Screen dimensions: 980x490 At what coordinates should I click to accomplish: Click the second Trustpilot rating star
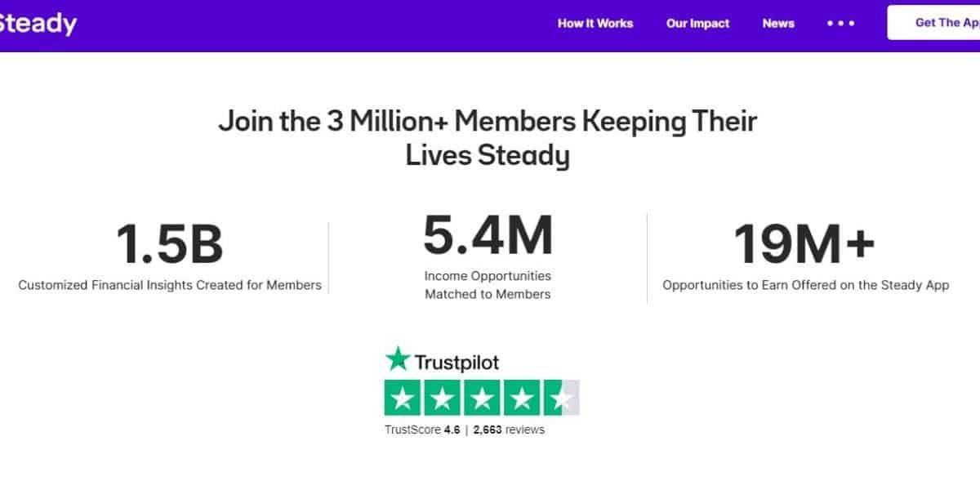[x=442, y=399]
